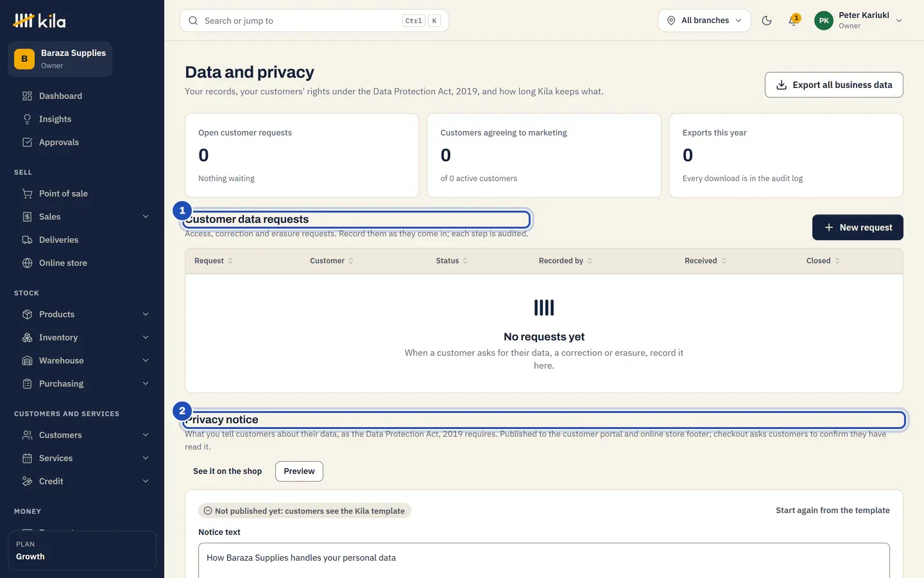924x578 pixels.
Task: Sort table by Customer column
Action: [332, 261]
